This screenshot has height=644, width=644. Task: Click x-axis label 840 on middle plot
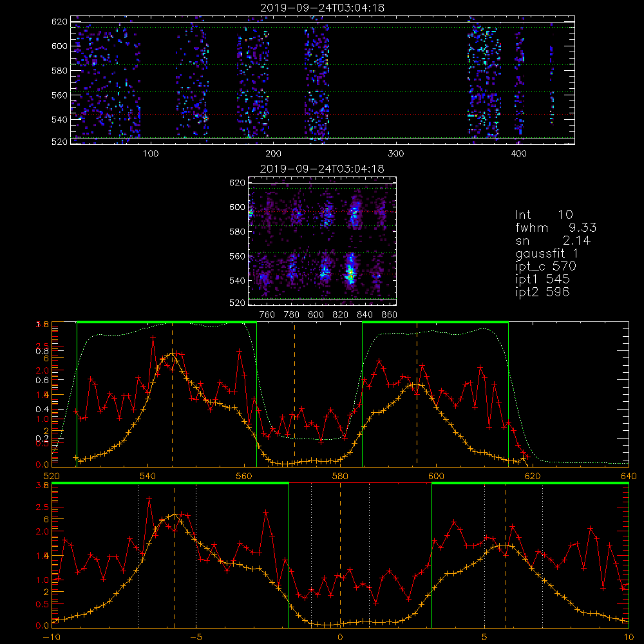[365, 315]
